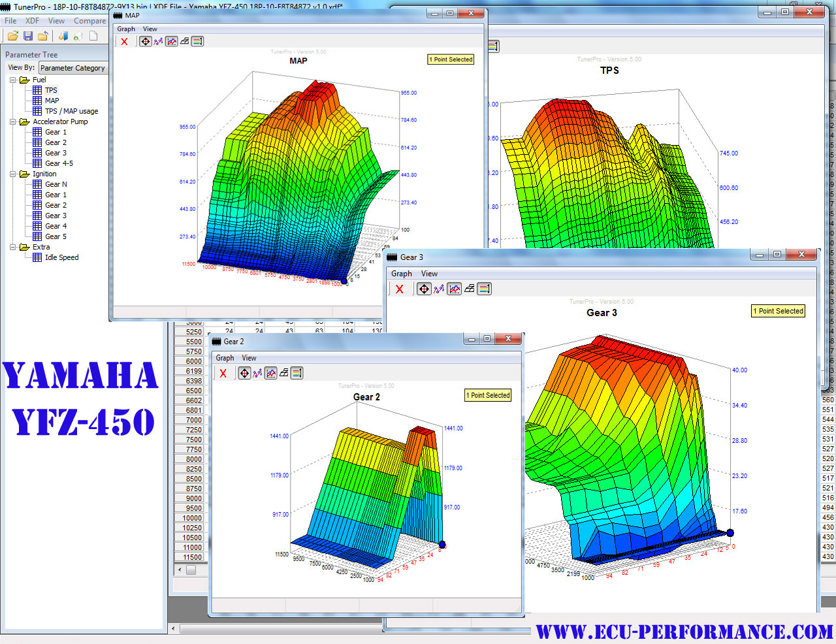Click the green plus add icon in main toolbar

78,36
